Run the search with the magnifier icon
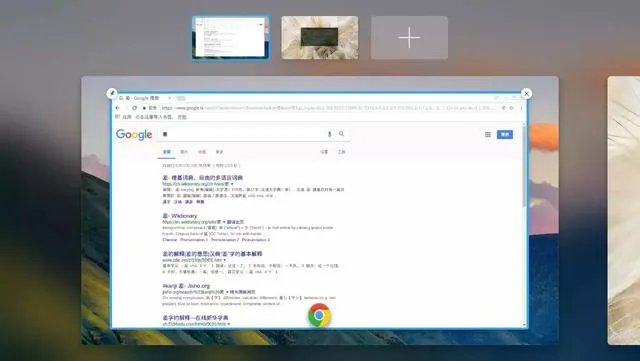The height and width of the screenshot is (361, 640). coord(342,134)
